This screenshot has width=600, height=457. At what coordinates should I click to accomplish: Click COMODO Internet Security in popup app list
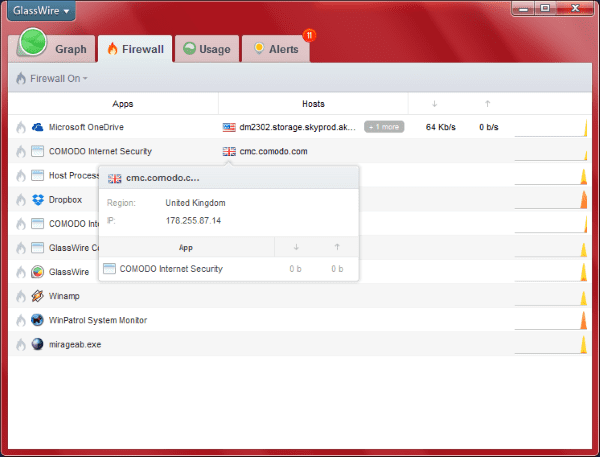point(171,269)
